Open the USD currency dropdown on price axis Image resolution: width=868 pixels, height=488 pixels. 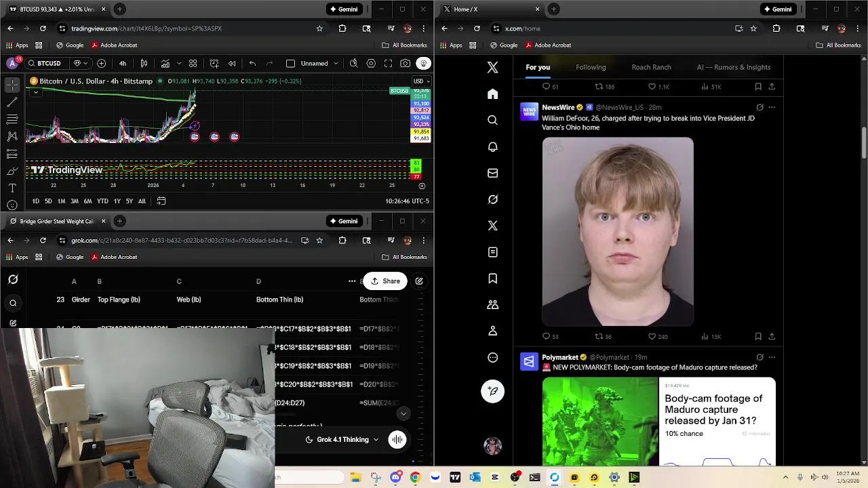click(422, 81)
